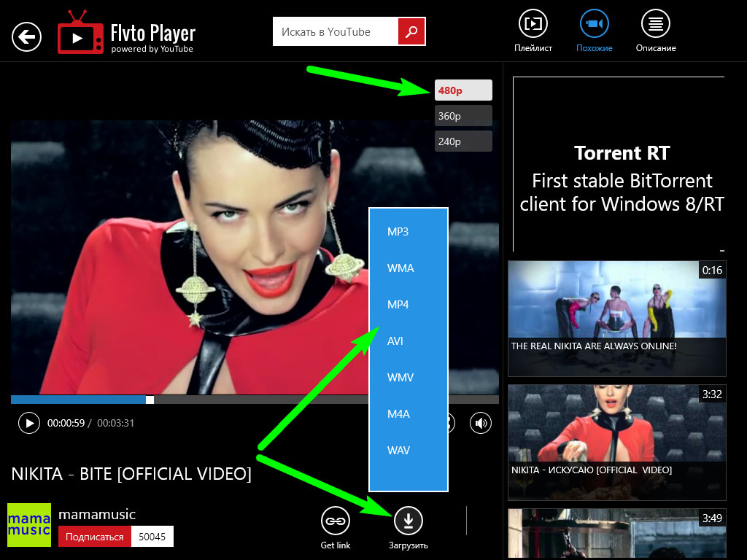Click the Get link chain icon

click(x=336, y=521)
